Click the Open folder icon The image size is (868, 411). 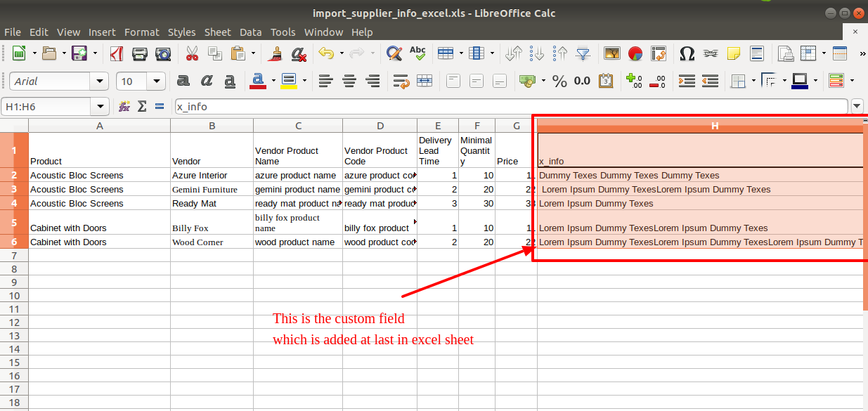[x=49, y=53]
